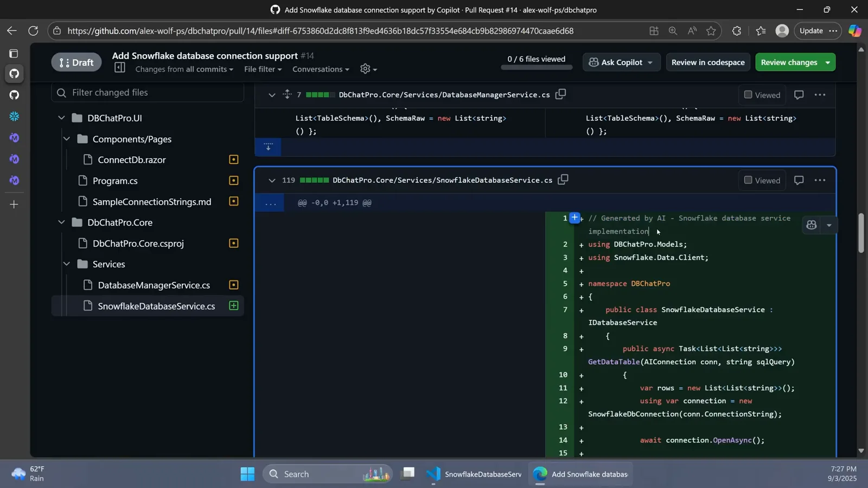Open the SnowflakeDatabaseServ VS Code taskbar item
This screenshot has height=488, width=868.
[474, 474]
